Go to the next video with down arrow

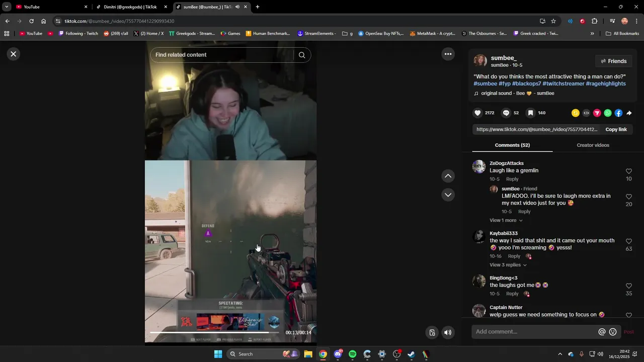point(448,195)
